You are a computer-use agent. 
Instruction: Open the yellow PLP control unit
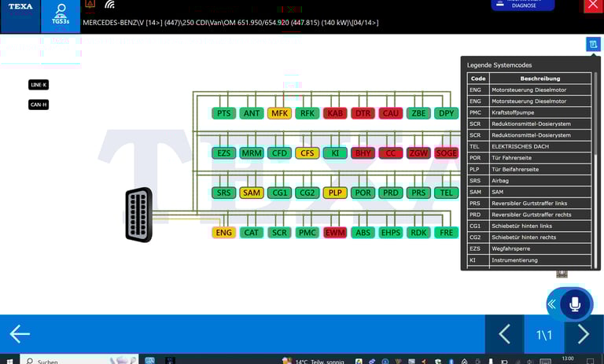tap(335, 193)
